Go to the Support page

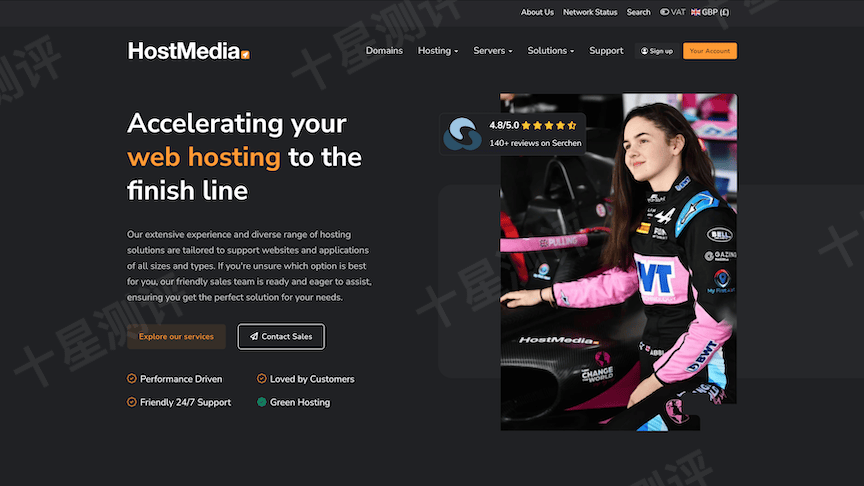tap(606, 51)
